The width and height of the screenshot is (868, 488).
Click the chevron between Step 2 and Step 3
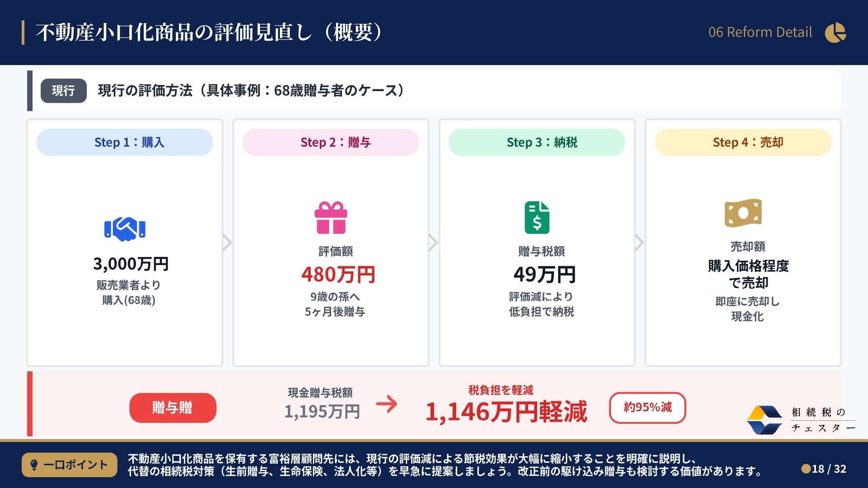point(433,242)
